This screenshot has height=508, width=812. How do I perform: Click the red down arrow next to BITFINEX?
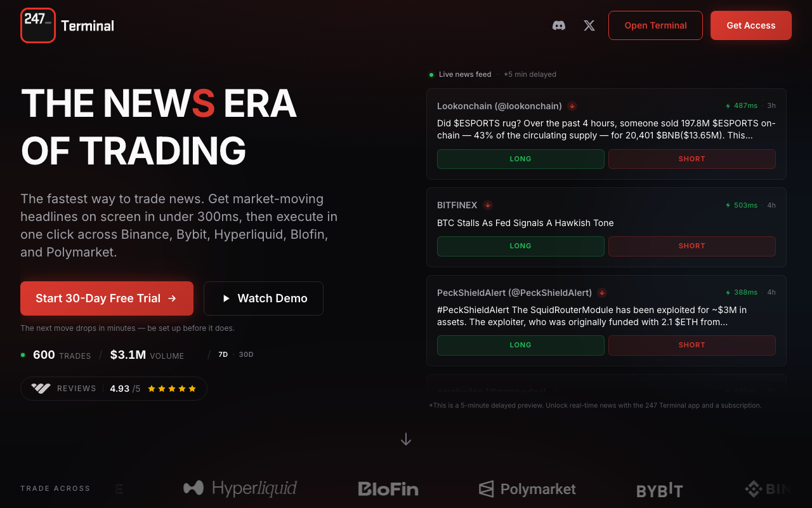[488, 205]
